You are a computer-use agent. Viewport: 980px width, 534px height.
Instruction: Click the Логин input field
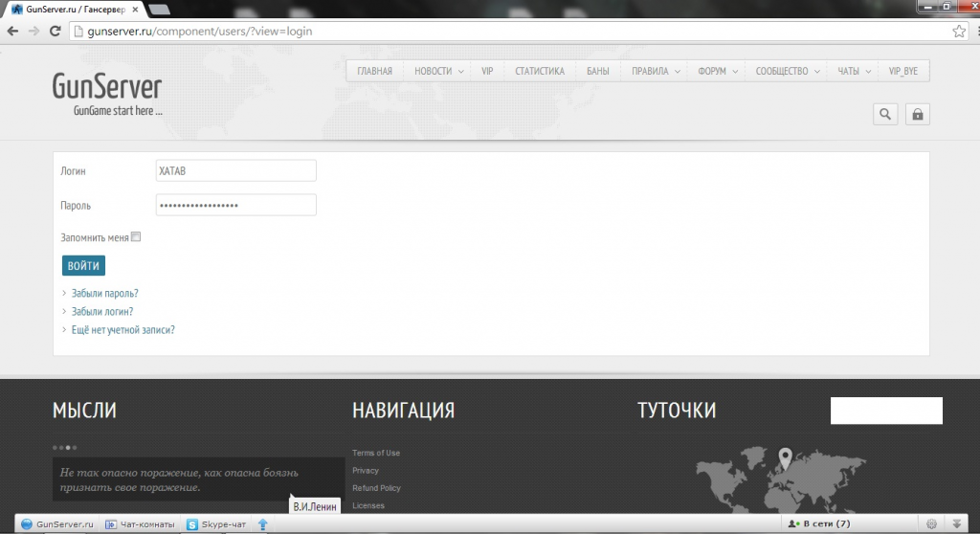click(x=235, y=170)
